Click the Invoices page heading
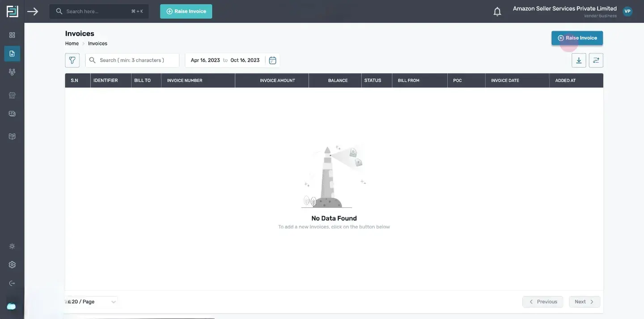Viewport: 644px width, 319px height. tap(80, 34)
